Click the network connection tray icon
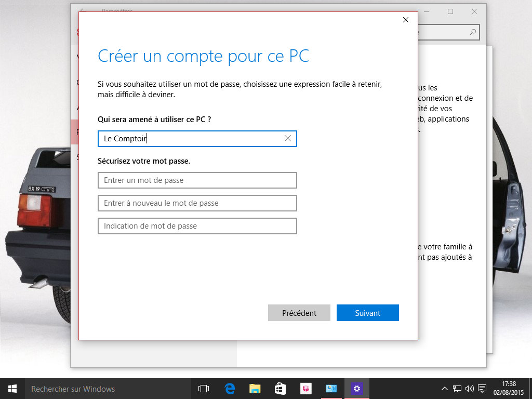This screenshot has height=399, width=532. pyautogui.click(x=457, y=389)
